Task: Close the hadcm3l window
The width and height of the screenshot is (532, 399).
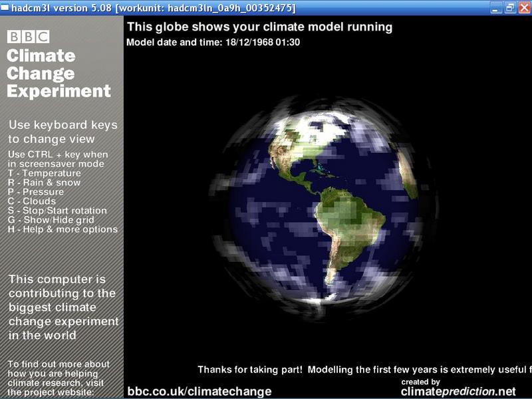Action: click(524, 8)
